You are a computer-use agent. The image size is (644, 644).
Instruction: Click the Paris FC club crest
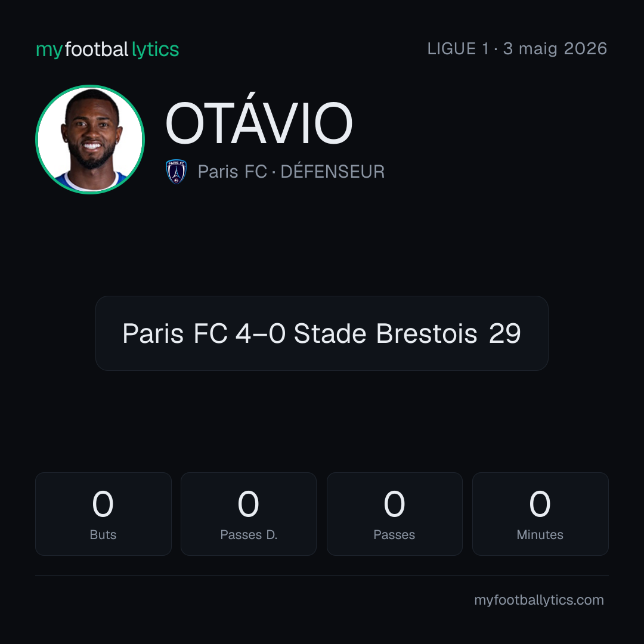176,172
